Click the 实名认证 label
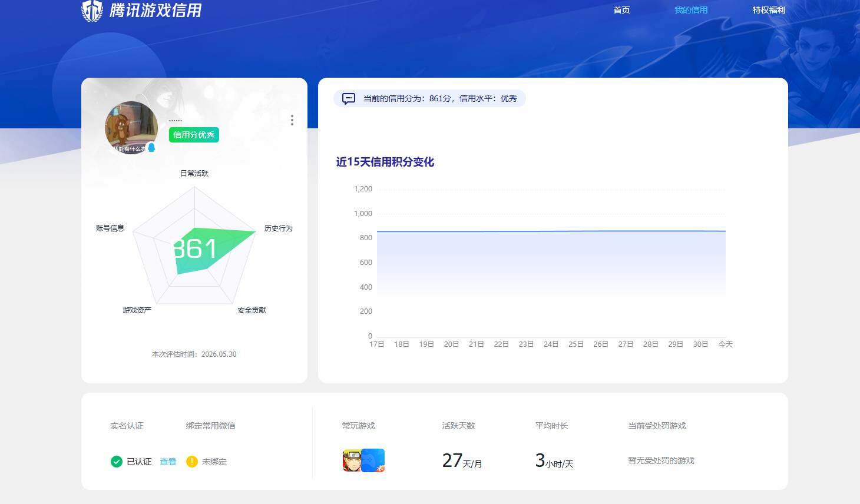The width and height of the screenshot is (860, 504). point(127,426)
